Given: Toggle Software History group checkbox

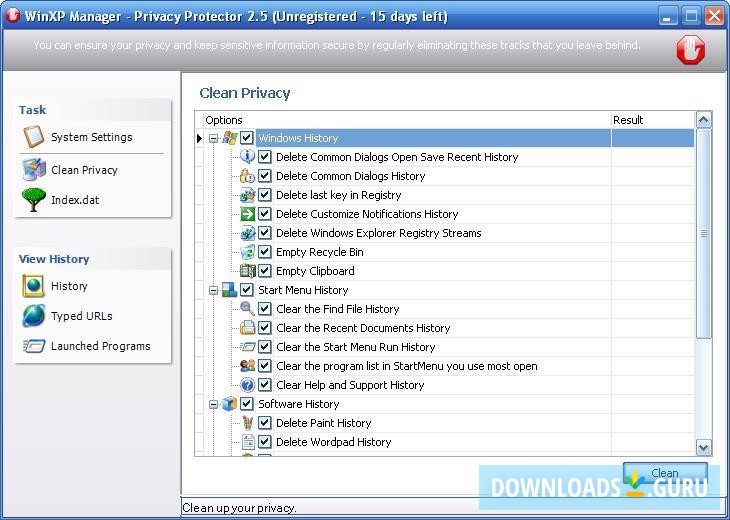Looking at the screenshot, I should [247, 404].
